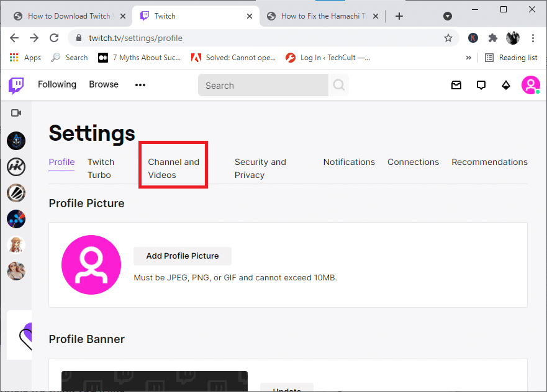The height and width of the screenshot is (392, 547).
Task: Expand hidden bookmarks chevron
Action: point(469,58)
